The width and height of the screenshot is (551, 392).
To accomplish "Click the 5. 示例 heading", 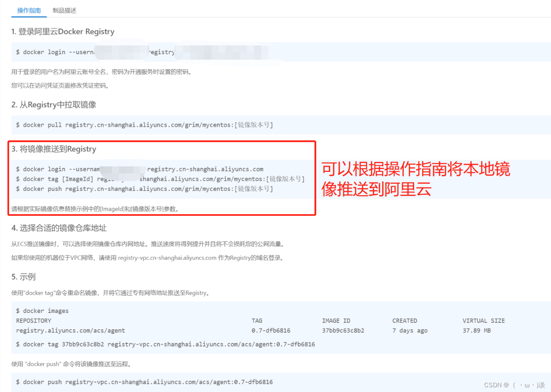I will [x=23, y=277].
